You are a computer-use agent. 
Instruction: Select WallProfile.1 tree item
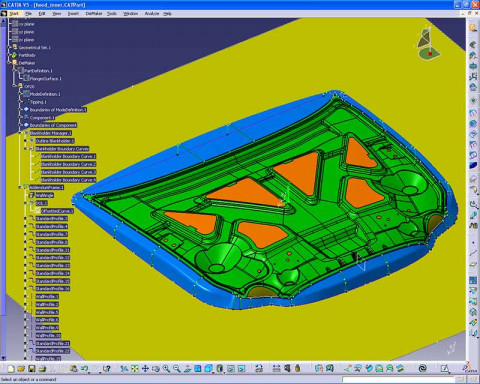pos(47,297)
